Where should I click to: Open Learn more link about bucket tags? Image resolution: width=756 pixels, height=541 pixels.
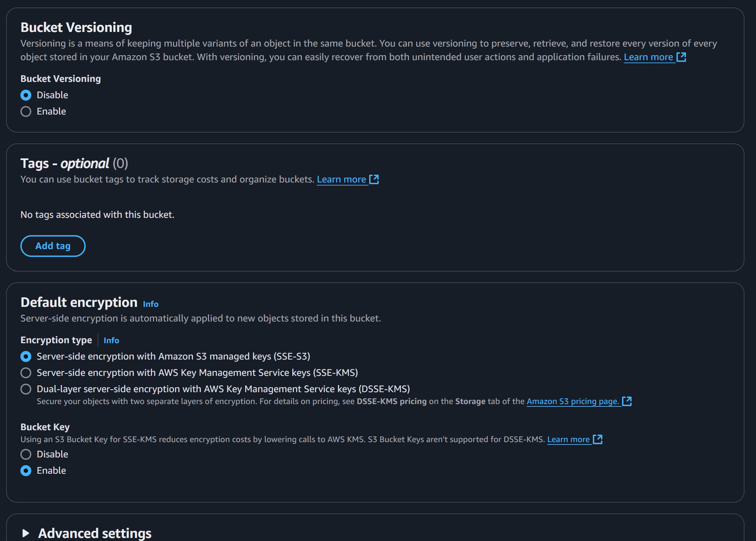pos(341,179)
